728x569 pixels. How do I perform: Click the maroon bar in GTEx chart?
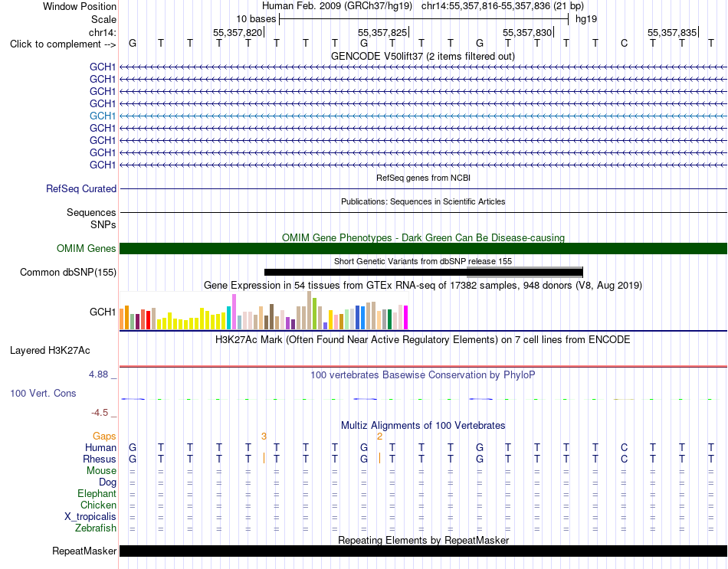click(137, 322)
